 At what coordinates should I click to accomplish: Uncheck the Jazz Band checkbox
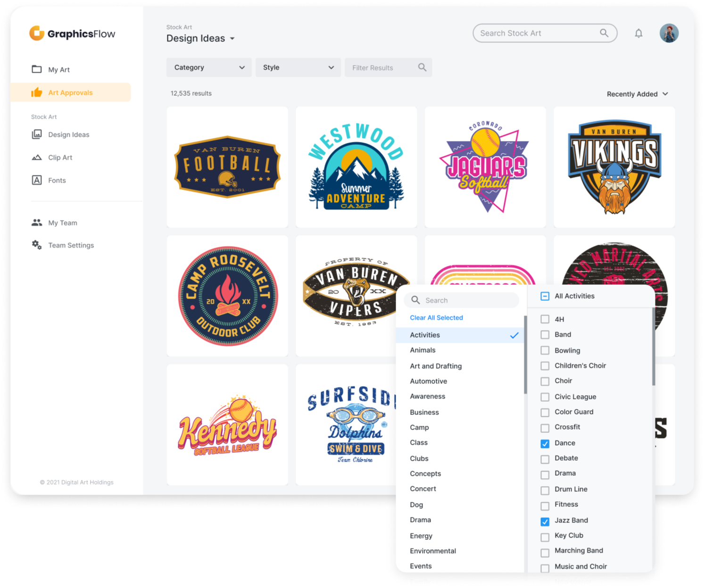point(545,521)
